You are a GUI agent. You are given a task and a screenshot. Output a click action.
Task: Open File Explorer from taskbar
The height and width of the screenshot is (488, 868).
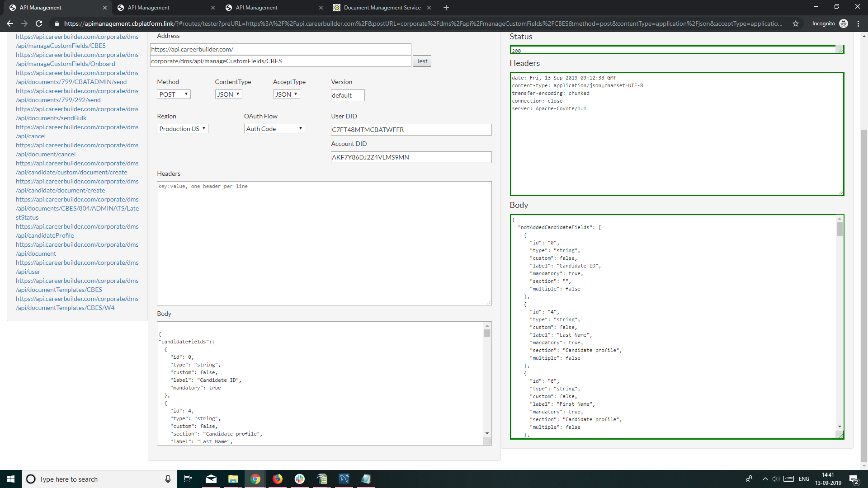[233, 479]
